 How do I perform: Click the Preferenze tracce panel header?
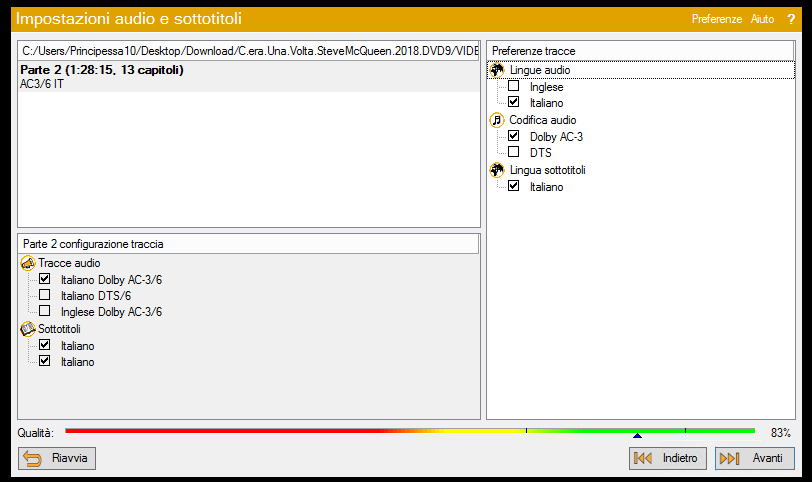(x=640, y=51)
